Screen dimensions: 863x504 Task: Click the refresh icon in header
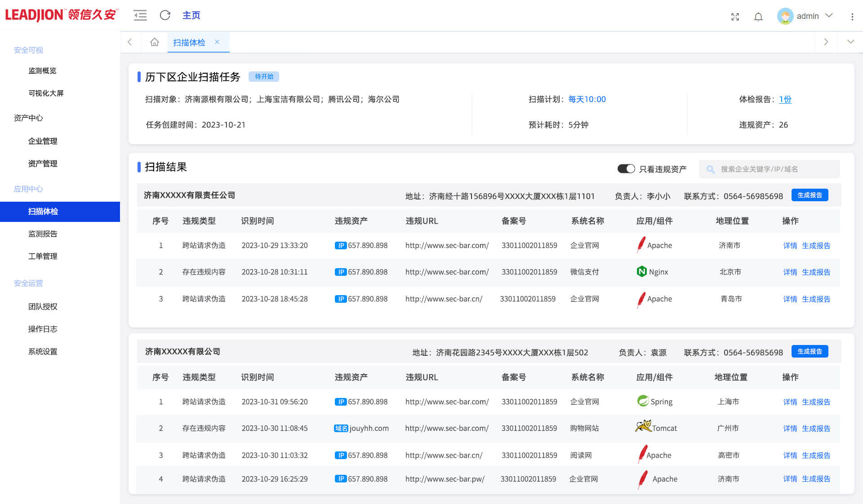(165, 15)
